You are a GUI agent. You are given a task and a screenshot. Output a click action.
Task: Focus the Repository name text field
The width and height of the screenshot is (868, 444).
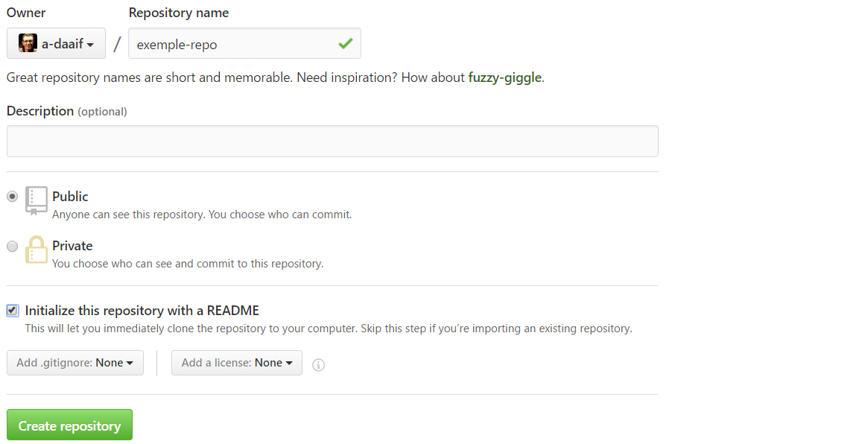pyautogui.click(x=231, y=44)
